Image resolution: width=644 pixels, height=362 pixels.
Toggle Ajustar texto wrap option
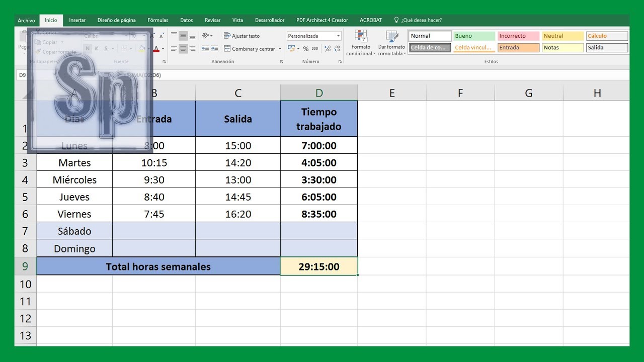(x=242, y=36)
